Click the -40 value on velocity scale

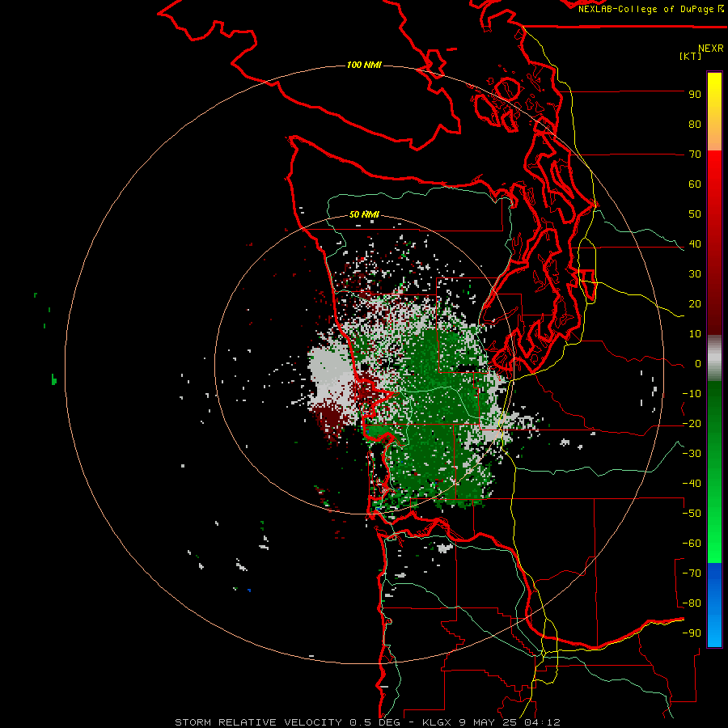click(692, 484)
